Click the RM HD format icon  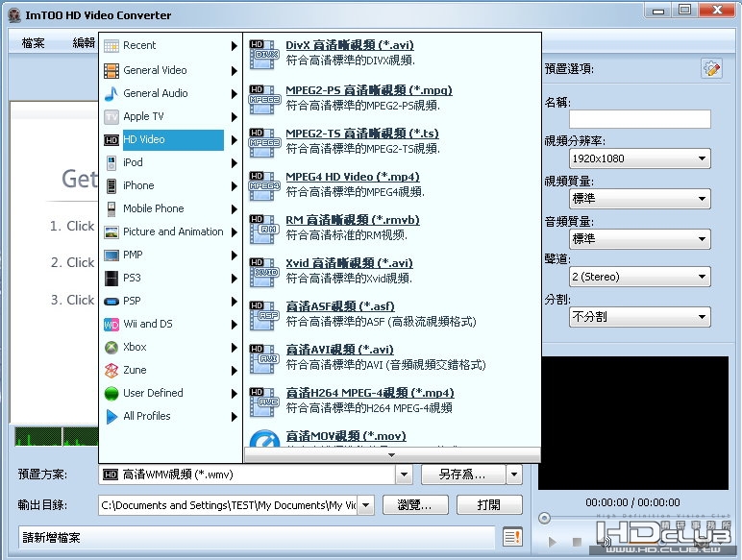(263, 229)
